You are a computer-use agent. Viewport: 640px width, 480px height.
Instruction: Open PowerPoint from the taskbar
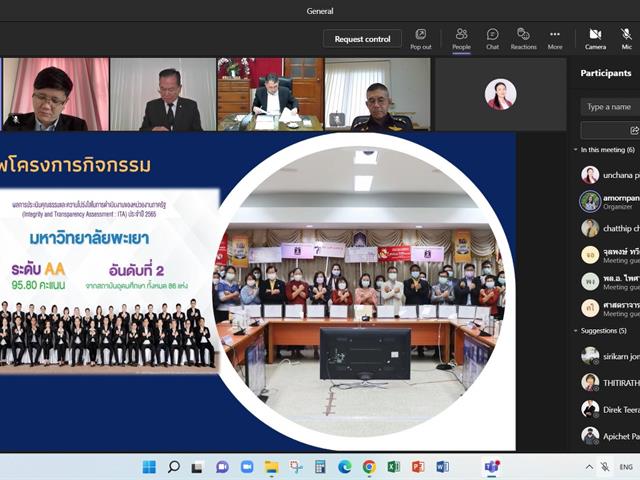point(418,467)
